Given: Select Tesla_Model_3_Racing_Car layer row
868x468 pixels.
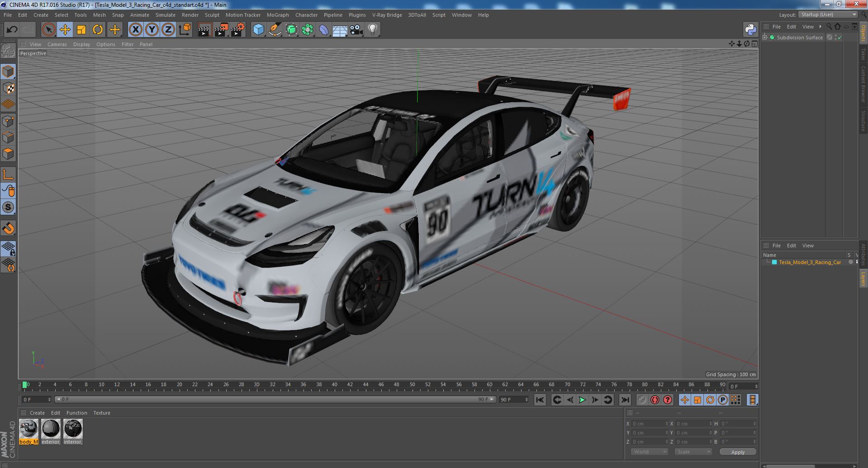Looking at the screenshot, I should tap(809, 262).
